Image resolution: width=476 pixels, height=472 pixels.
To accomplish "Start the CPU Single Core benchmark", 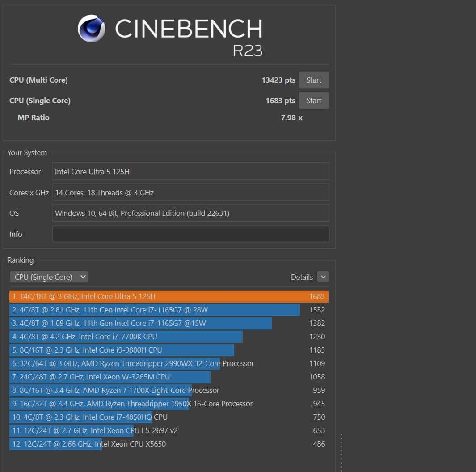I will click(313, 101).
